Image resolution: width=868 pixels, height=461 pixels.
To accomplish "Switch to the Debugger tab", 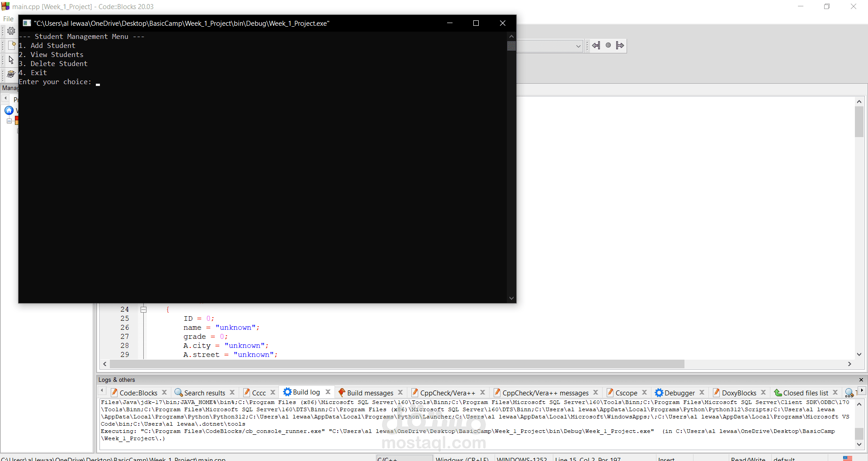I will click(x=675, y=393).
